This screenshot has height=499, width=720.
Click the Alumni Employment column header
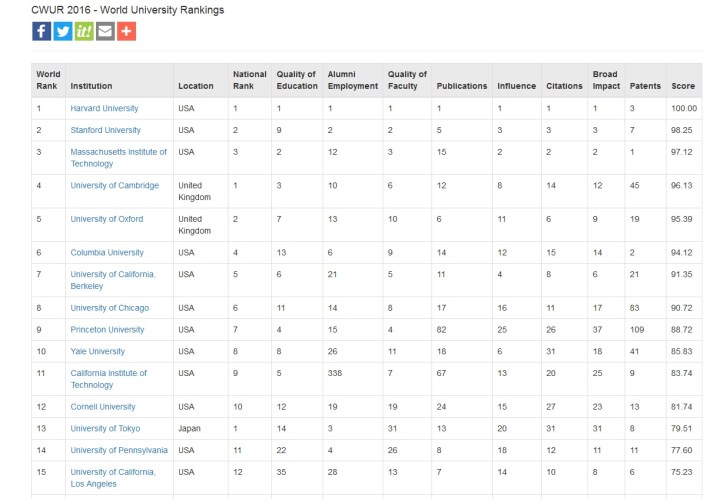[353, 80]
